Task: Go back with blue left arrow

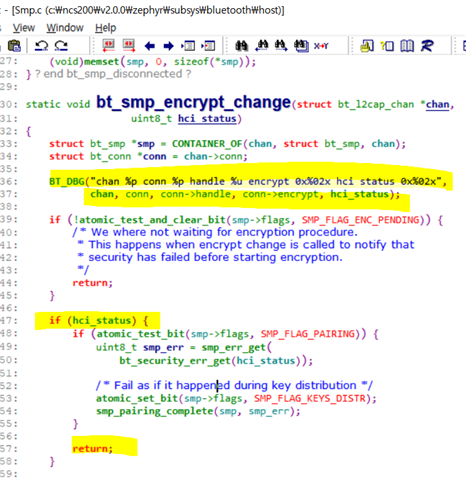Action: point(150,46)
